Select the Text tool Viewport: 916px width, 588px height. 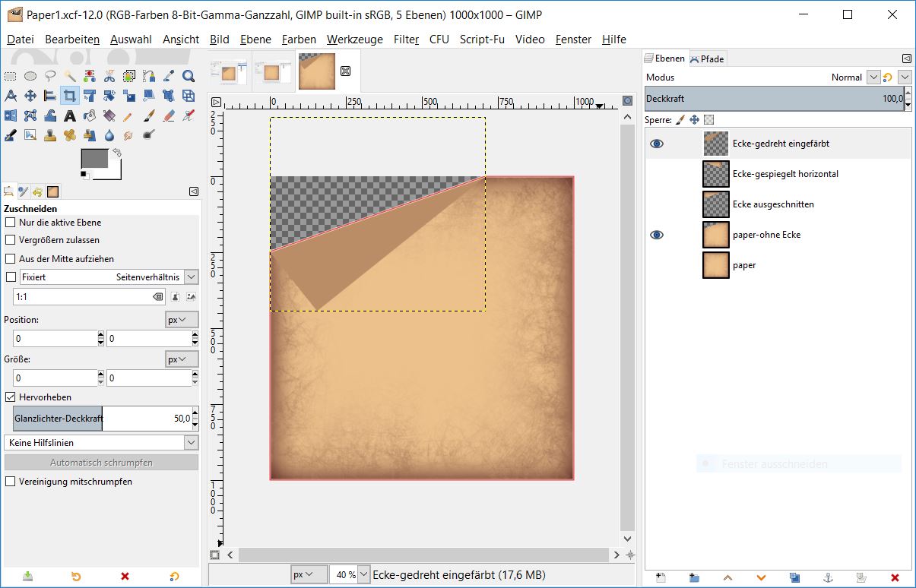click(x=70, y=115)
